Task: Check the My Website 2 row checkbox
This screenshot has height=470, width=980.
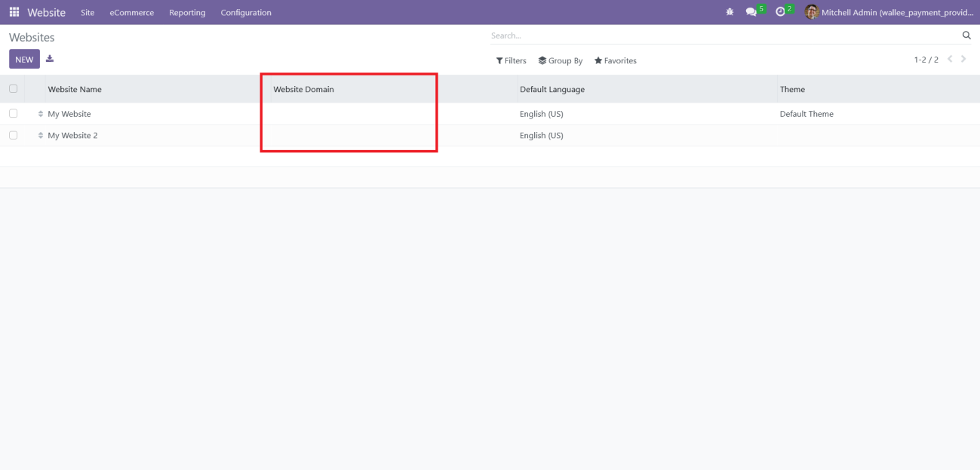Action: click(x=13, y=136)
